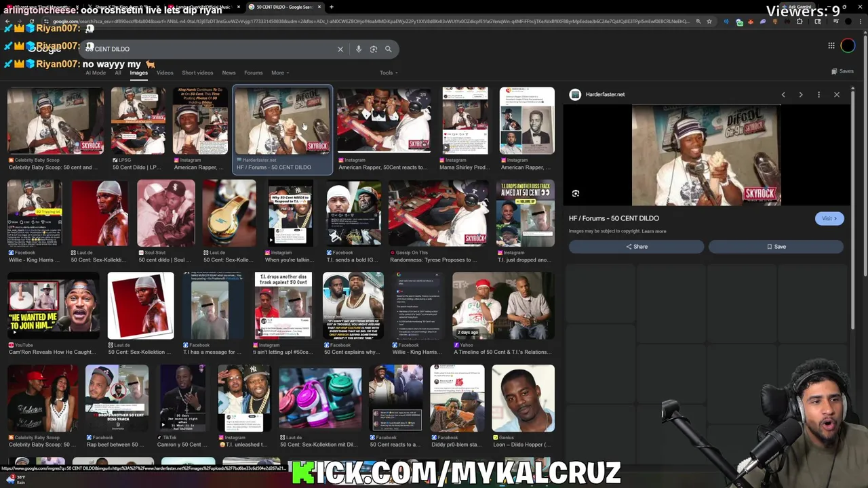
Task: Click the Google logo
Action: point(46,49)
